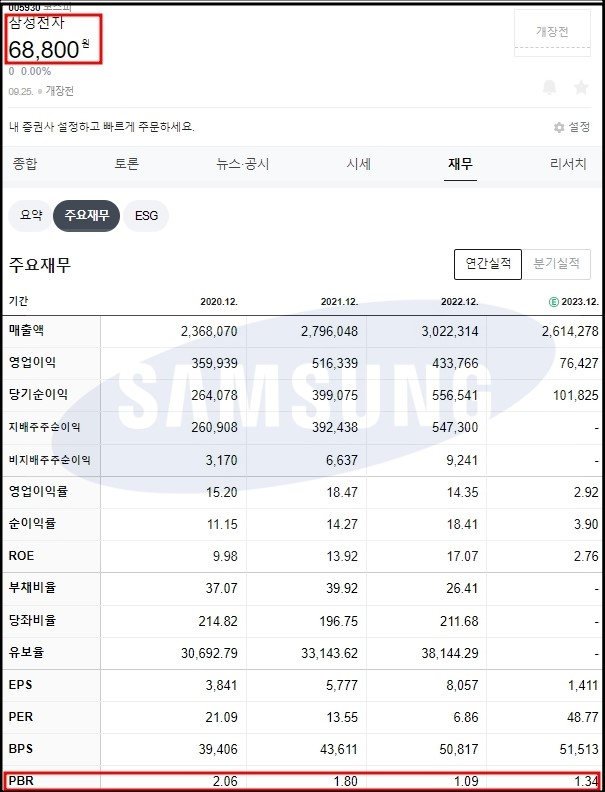Click the 51,513 BPS value
The width and height of the screenshot is (605, 792).
[x=579, y=749]
